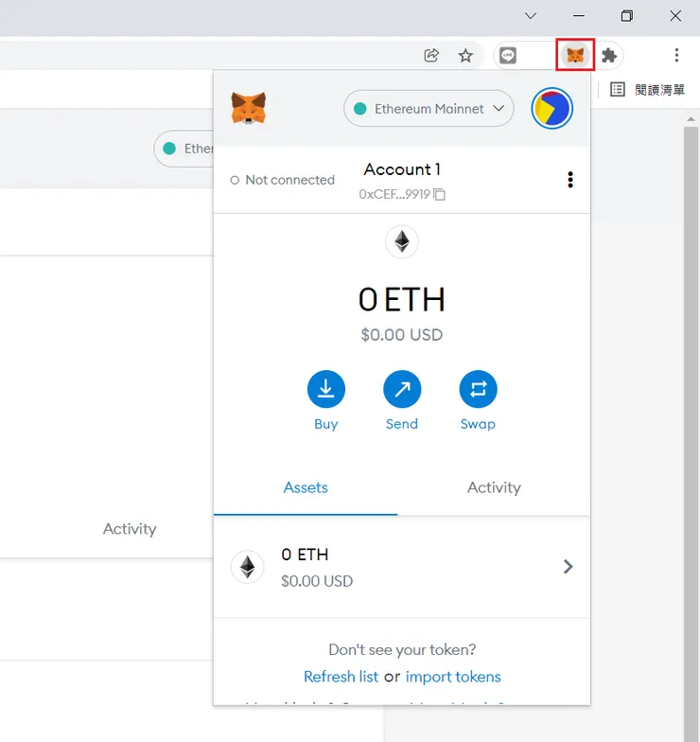The height and width of the screenshot is (742, 700).
Task: Click the Not connected status indicator
Action: (282, 180)
